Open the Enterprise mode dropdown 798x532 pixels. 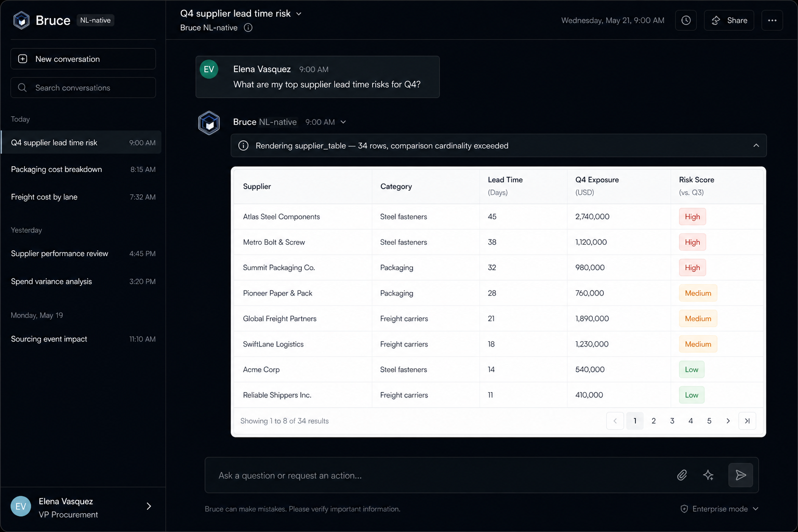click(x=720, y=509)
